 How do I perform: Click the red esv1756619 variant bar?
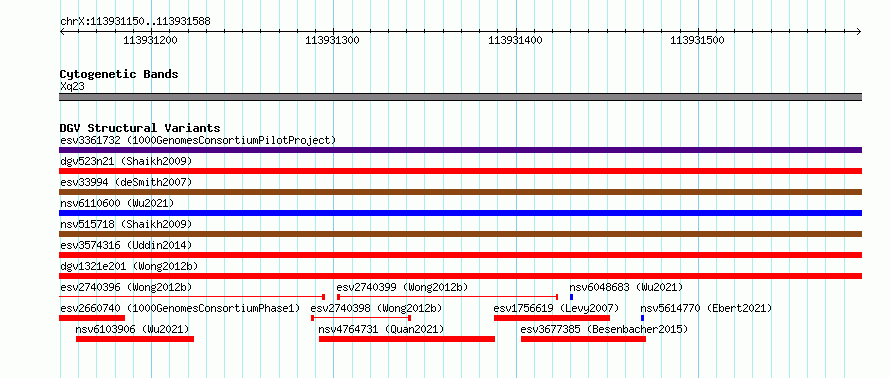552,318
